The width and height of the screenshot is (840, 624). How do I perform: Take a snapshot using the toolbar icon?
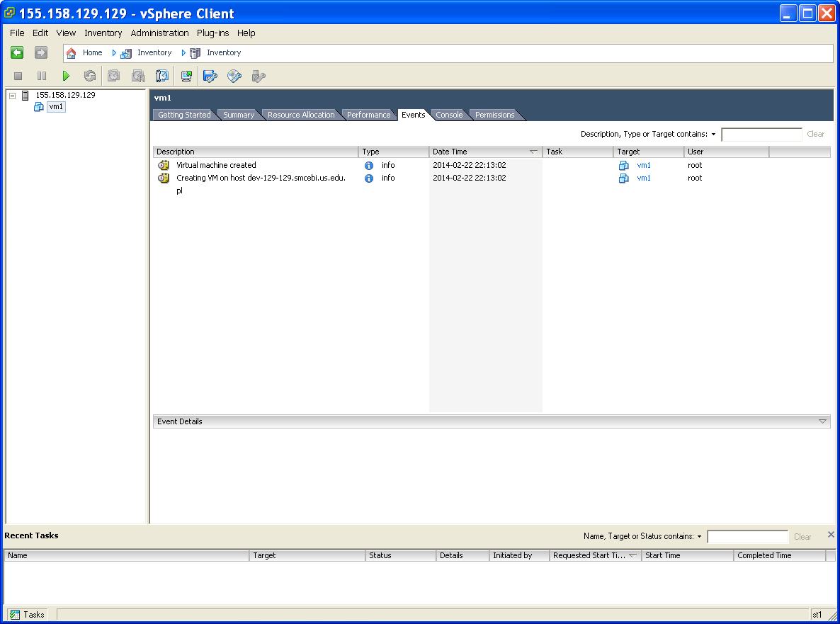click(113, 76)
